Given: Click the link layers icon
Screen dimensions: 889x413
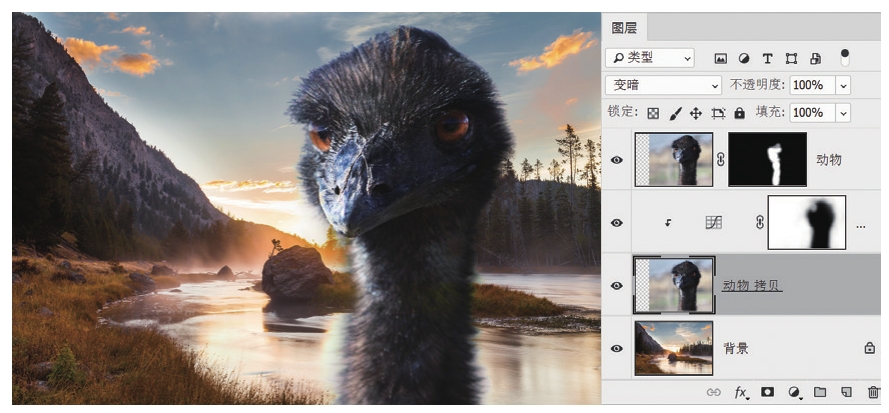Looking at the screenshot, I should 713,392.
